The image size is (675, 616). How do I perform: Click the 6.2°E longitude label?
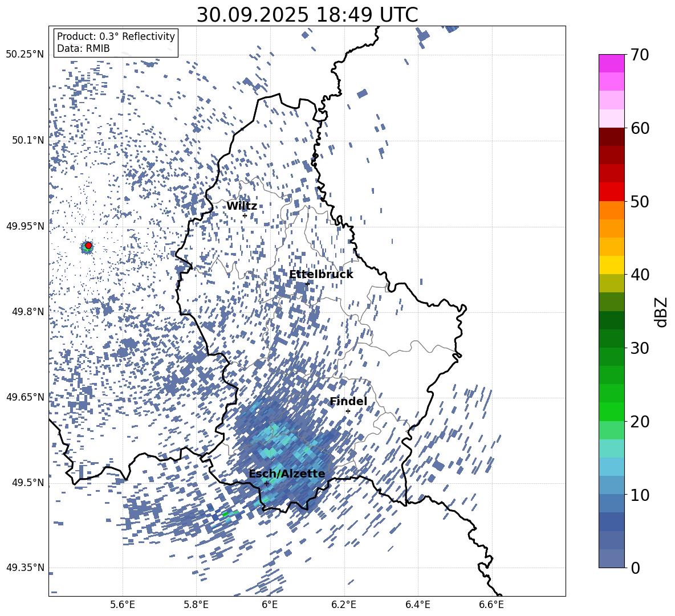pos(344,605)
